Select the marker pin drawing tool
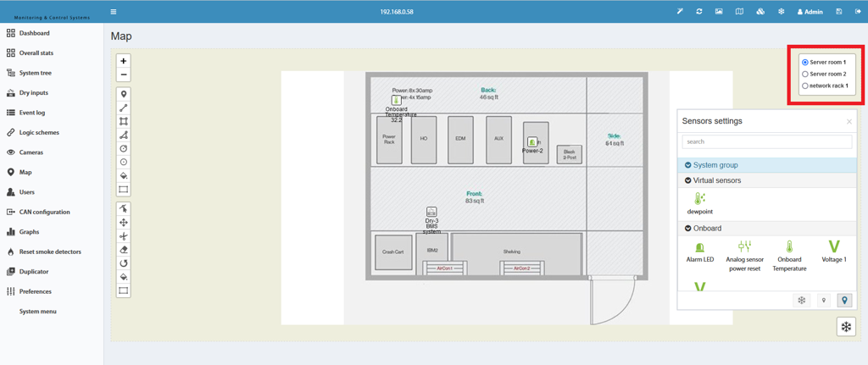868x365 pixels. click(x=124, y=94)
